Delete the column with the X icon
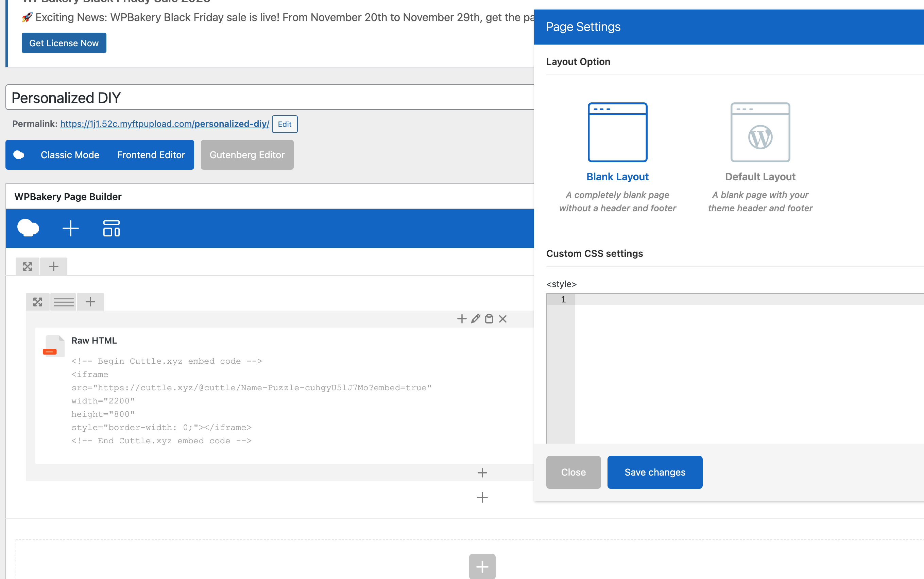This screenshot has width=924, height=579. click(503, 319)
